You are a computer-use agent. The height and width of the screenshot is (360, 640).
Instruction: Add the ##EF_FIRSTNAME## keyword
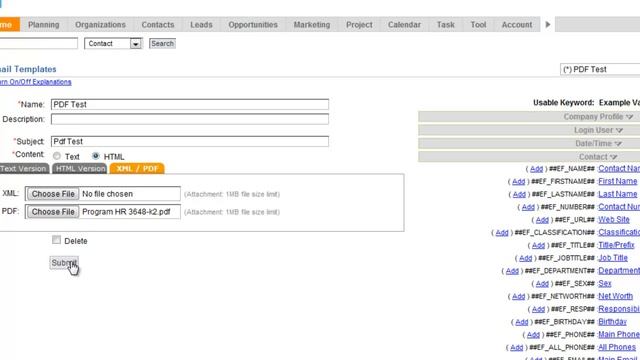(x=518, y=182)
